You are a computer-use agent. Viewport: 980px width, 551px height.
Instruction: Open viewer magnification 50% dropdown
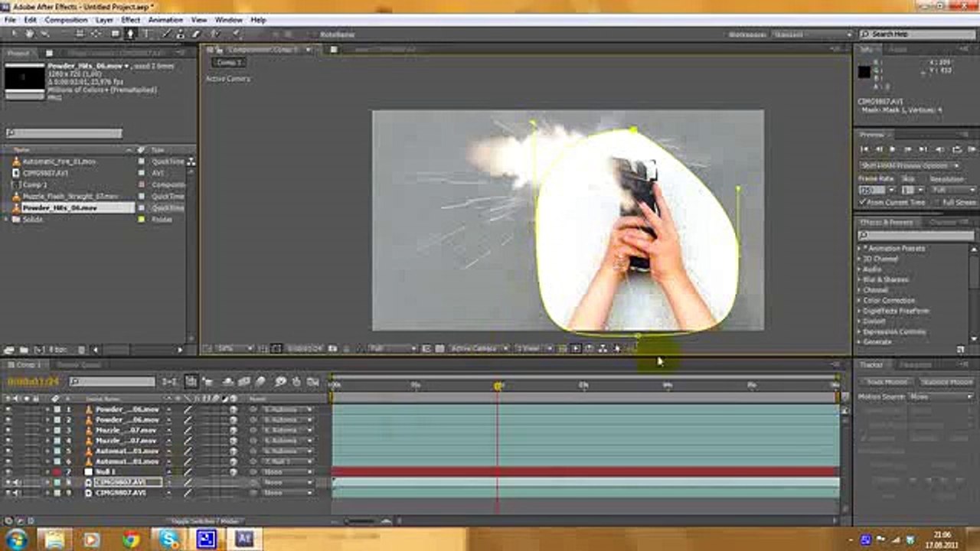coord(234,349)
